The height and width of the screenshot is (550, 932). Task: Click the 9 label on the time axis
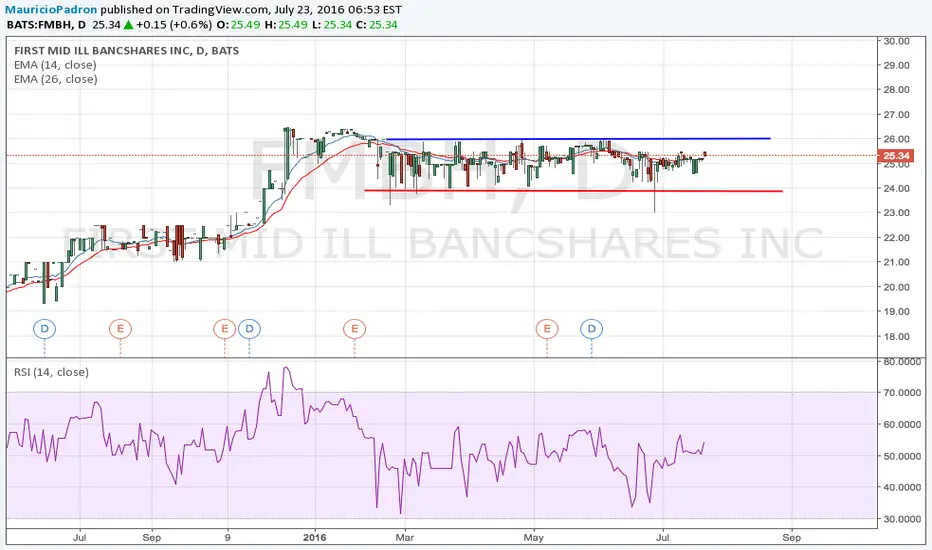(228, 538)
